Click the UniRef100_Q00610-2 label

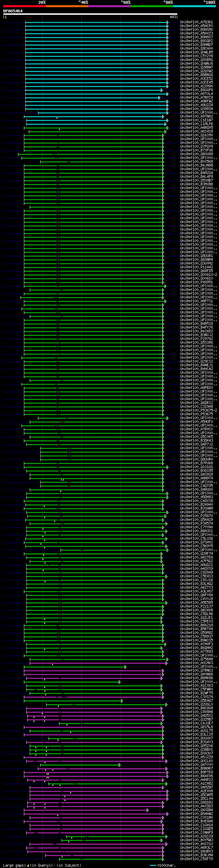[x=198, y=275]
